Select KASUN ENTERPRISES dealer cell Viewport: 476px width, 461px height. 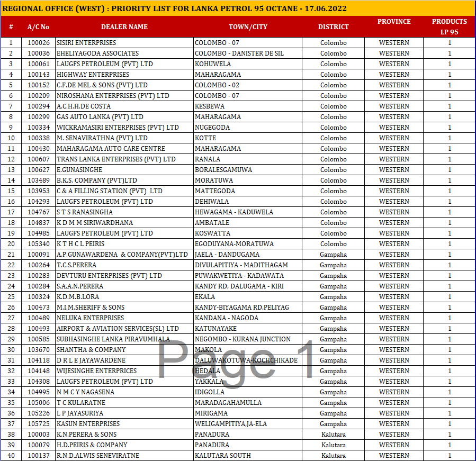124,424
